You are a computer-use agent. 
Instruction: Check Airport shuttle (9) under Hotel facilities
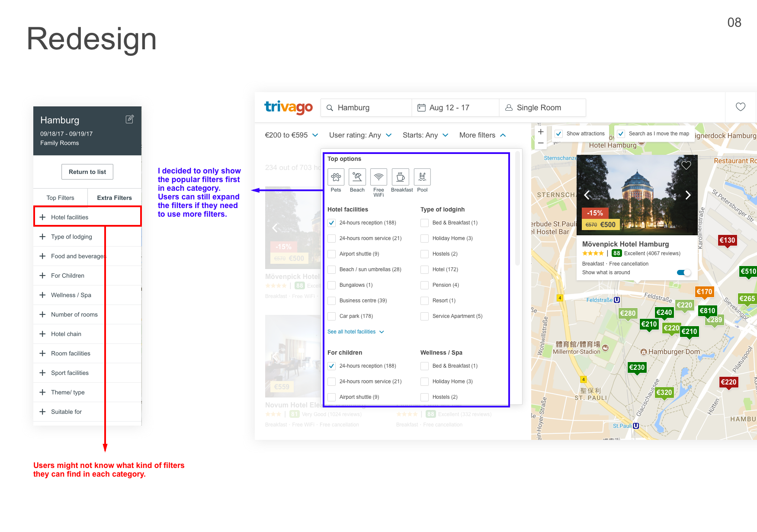pos(332,254)
